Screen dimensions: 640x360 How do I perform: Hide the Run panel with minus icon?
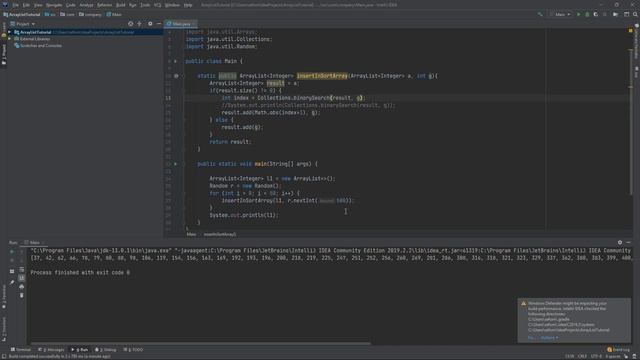(x=629, y=242)
